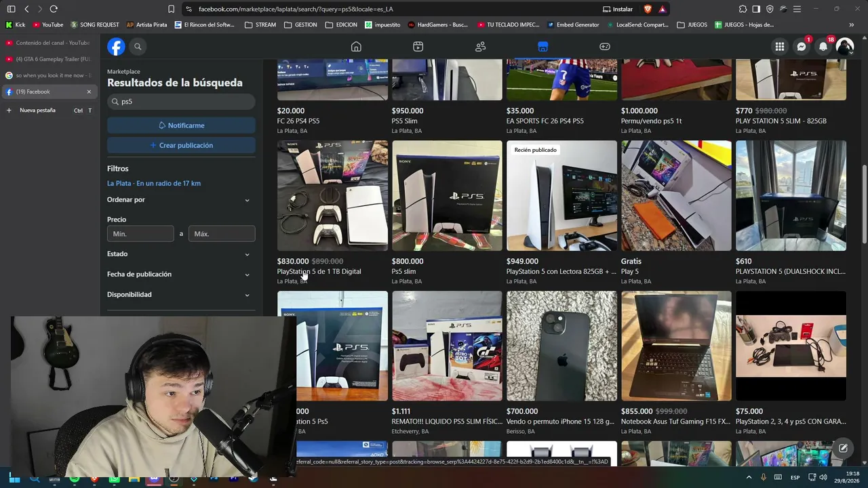Show more bookmarks with the overflow chevron
The width and height of the screenshot is (868, 488).
(x=851, y=25)
